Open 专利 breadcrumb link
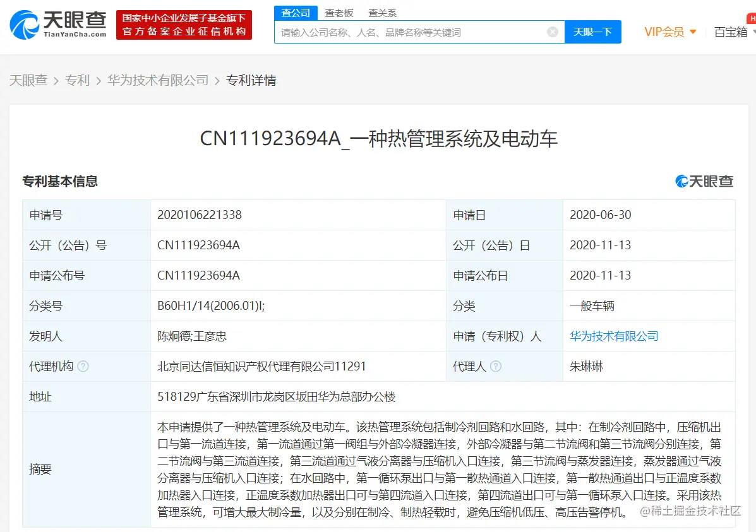The width and height of the screenshot is (756, 532). coord(77,80)
